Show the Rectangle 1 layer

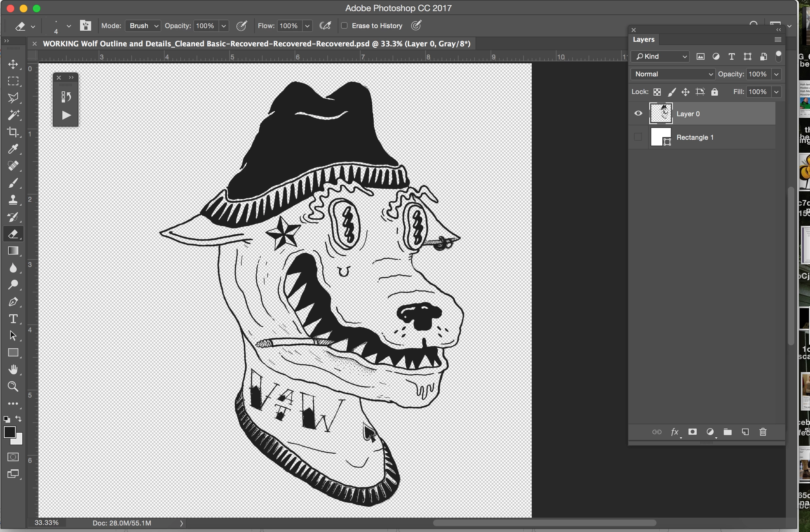tap(638, 137)
